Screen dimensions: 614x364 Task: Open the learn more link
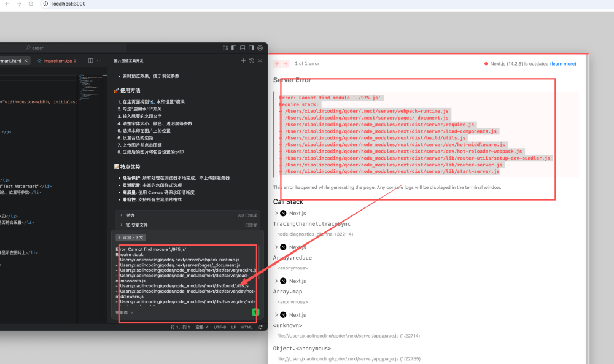(563, 64)
